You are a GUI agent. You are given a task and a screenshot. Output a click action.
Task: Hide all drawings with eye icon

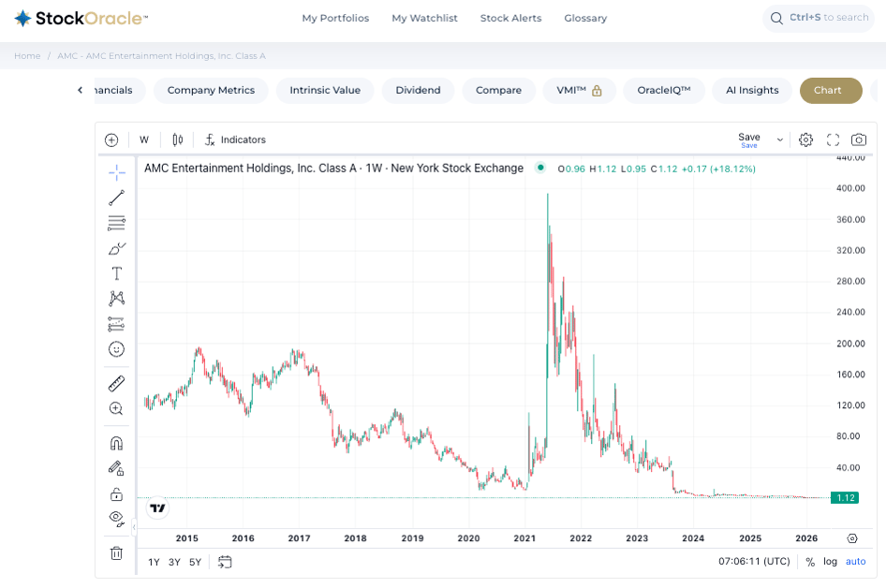point(116,518)
